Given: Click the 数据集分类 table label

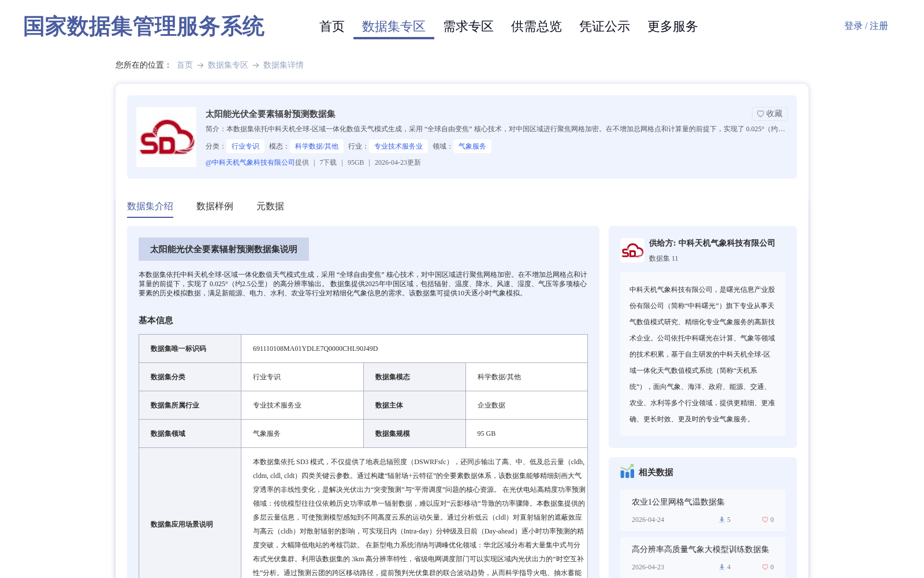Looking at the screenshot, I should click(168, 377).
